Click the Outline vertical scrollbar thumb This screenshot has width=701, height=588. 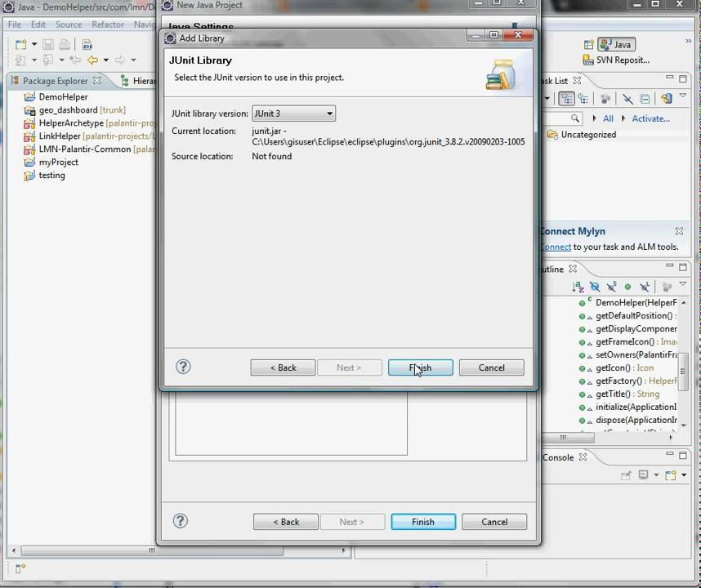683,372
